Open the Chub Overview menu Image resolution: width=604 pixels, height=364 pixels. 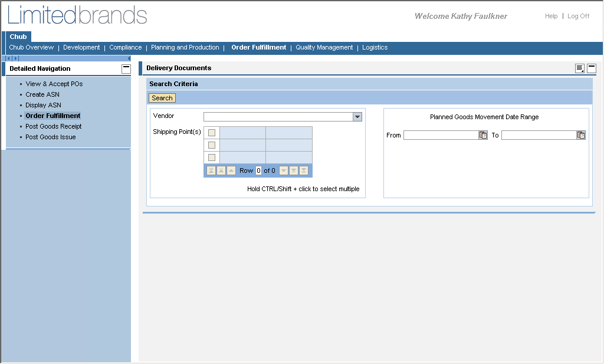(x=32, y=47)
